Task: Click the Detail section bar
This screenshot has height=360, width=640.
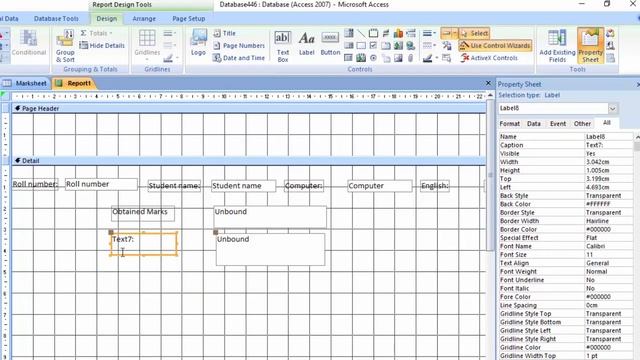Action: pyautogui.click(x=248, y=161)
